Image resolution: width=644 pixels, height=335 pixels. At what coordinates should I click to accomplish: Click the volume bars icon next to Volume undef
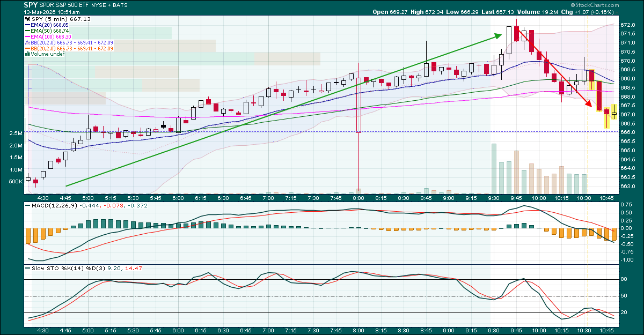pyautogui.click(x=27, y=54)
